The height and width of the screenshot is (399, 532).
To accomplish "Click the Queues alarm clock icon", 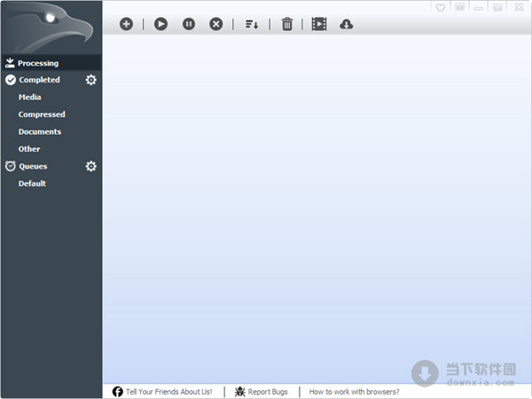I will point(10,166).
